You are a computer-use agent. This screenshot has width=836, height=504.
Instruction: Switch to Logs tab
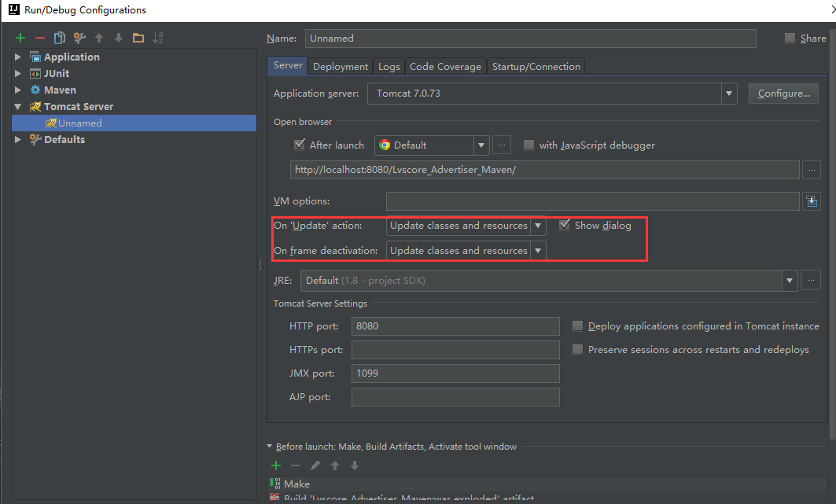pyautogui.click(x=389, y=67)
